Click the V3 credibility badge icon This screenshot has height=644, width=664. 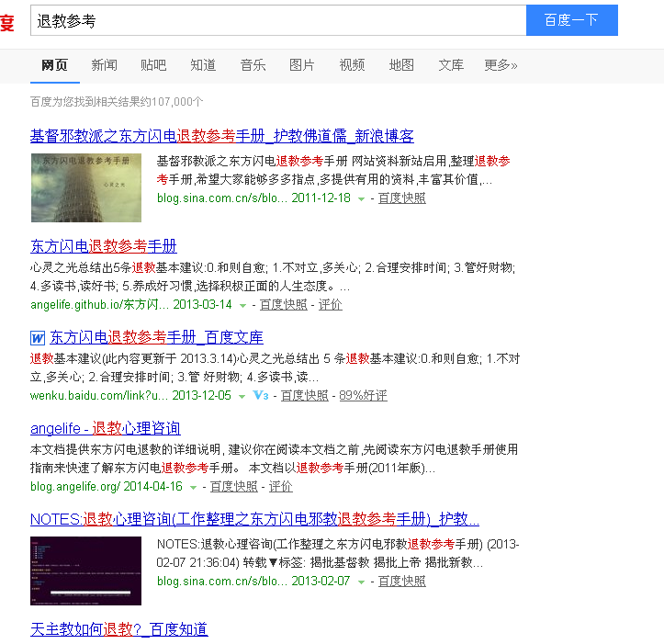(261, 395)
